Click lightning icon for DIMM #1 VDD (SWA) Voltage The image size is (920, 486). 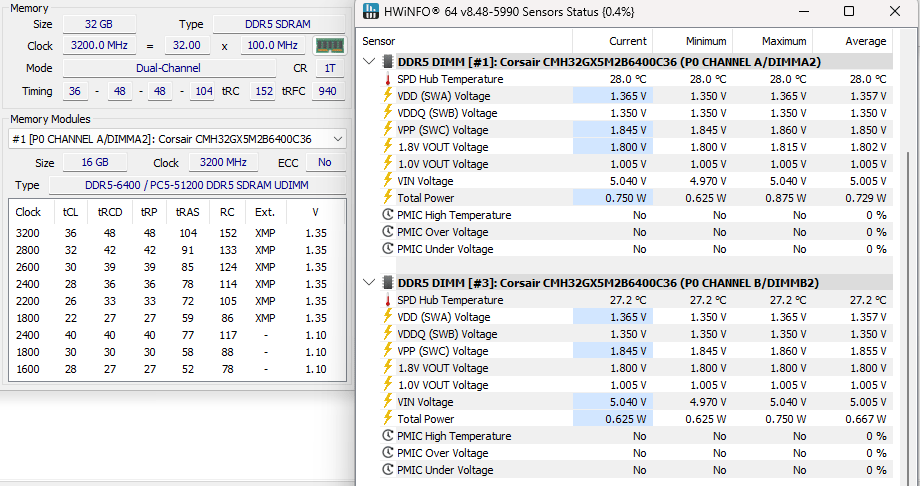(388, 96)
